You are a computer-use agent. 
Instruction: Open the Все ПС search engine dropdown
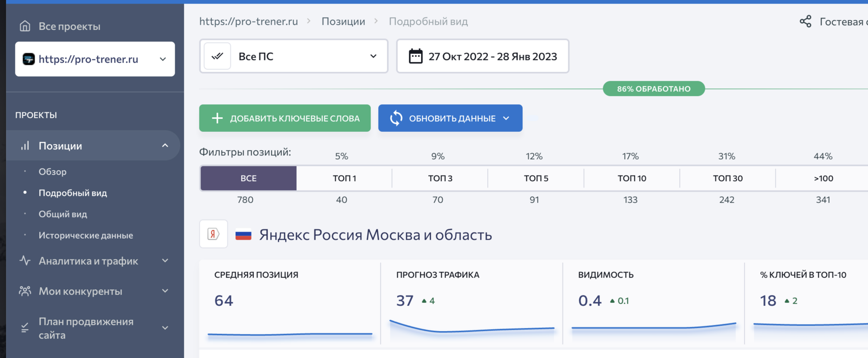[x=293, y=56]
